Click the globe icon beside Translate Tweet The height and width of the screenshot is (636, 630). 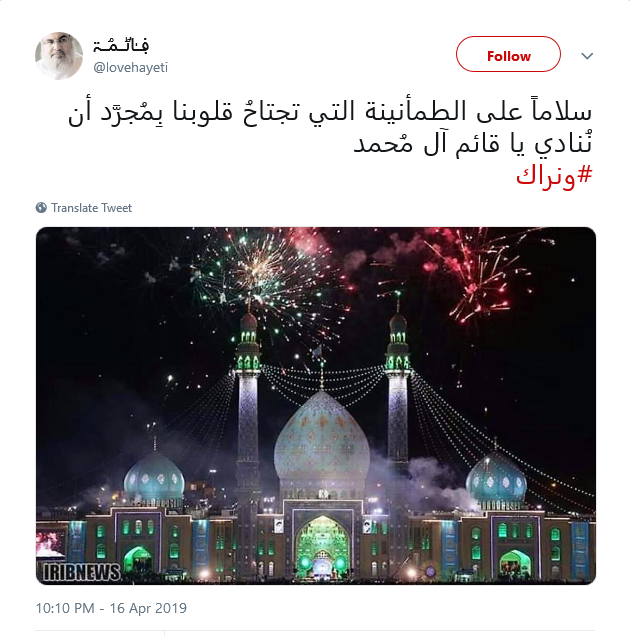[x=41, y=208]
